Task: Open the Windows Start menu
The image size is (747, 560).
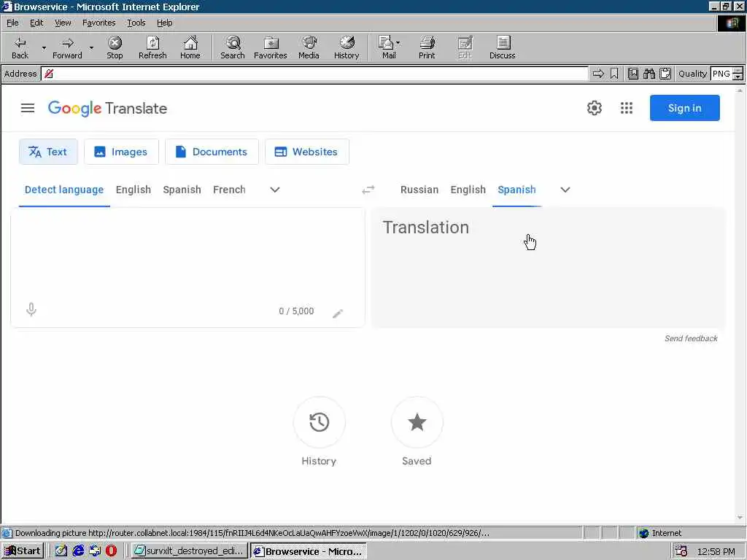Action: pyautogui.click(x=23, y=551)
